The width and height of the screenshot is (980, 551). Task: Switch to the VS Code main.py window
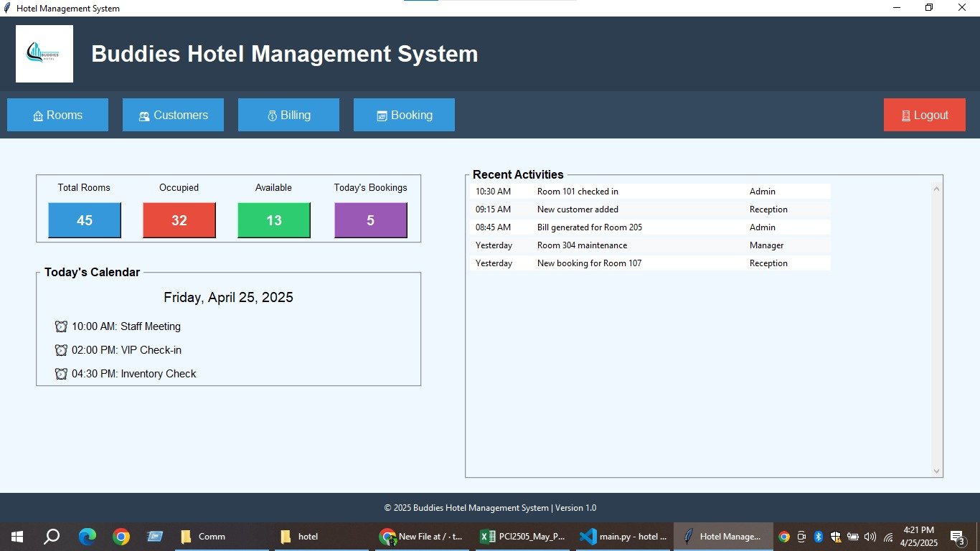623,537
